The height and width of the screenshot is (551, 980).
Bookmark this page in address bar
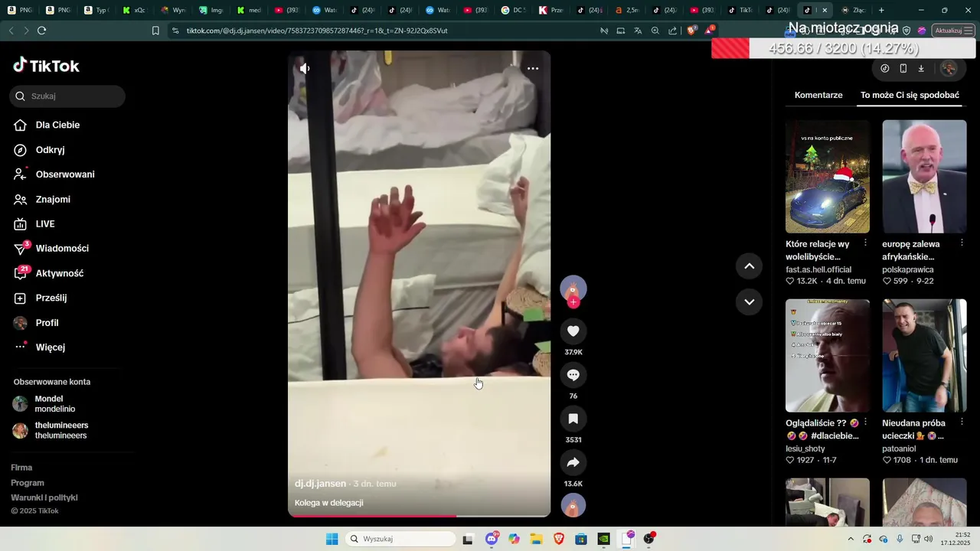(x=155, y=31)
